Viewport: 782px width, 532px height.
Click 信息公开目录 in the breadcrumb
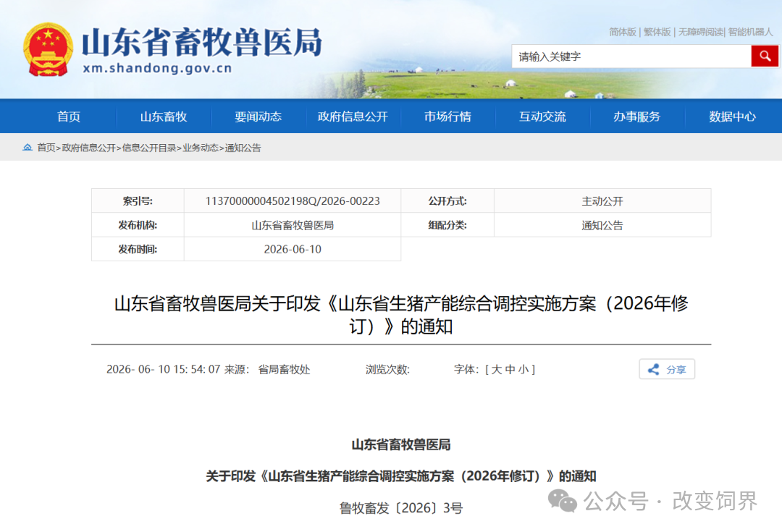coord(149,148)
